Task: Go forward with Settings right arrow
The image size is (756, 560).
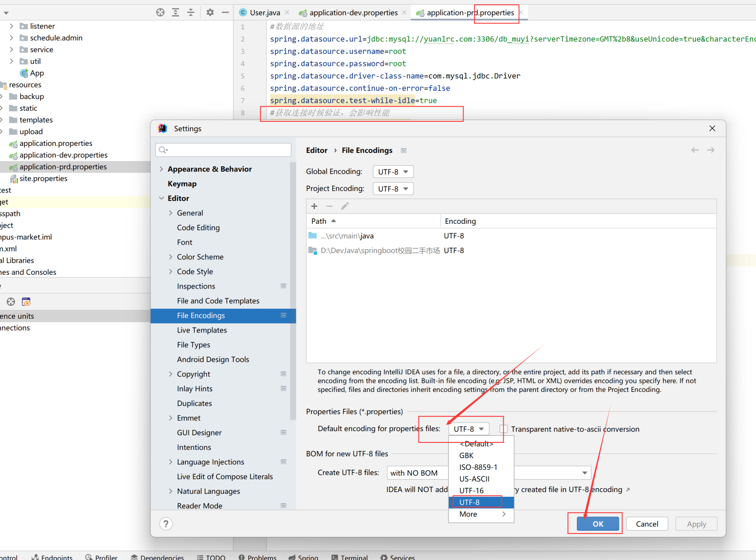Action: tap(711, 150)
